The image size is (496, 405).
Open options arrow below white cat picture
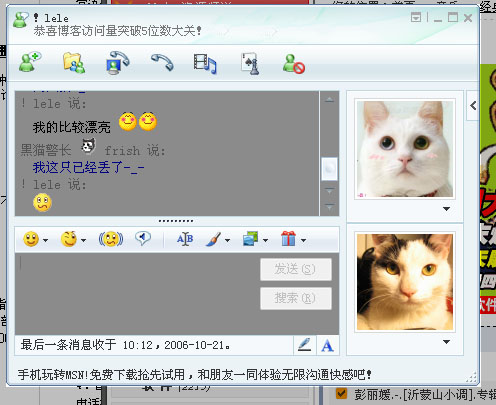[x=446, y=209]
